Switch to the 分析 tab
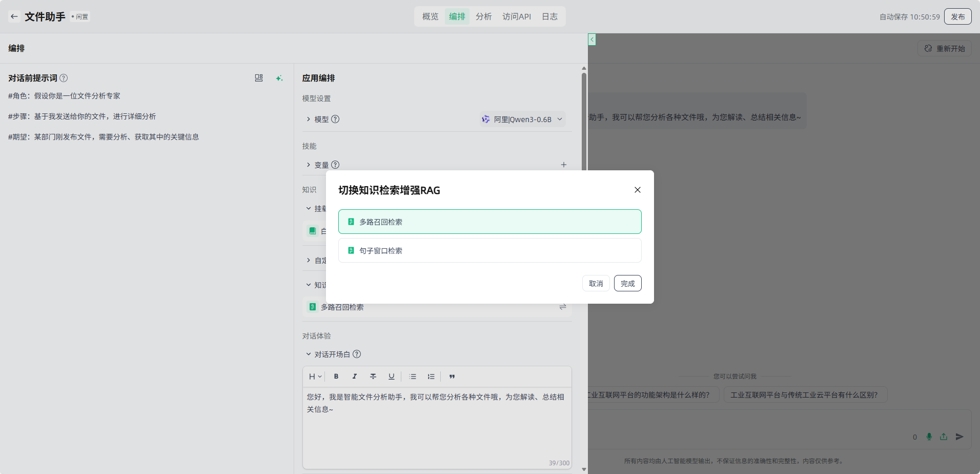980x474 pixels. [483, 16]
